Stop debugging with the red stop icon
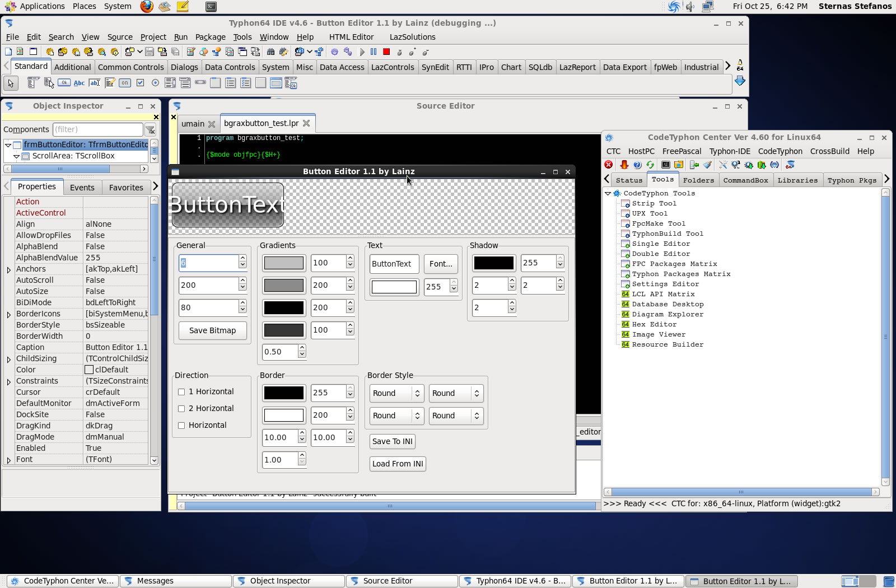 pyautogui.click(x=386, y=52)
